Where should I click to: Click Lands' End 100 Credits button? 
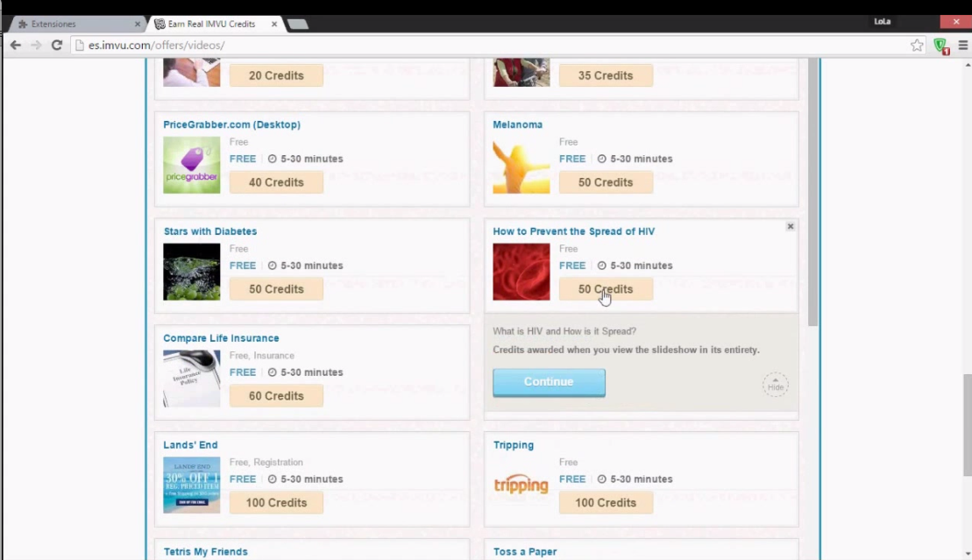tap(276, 502)
